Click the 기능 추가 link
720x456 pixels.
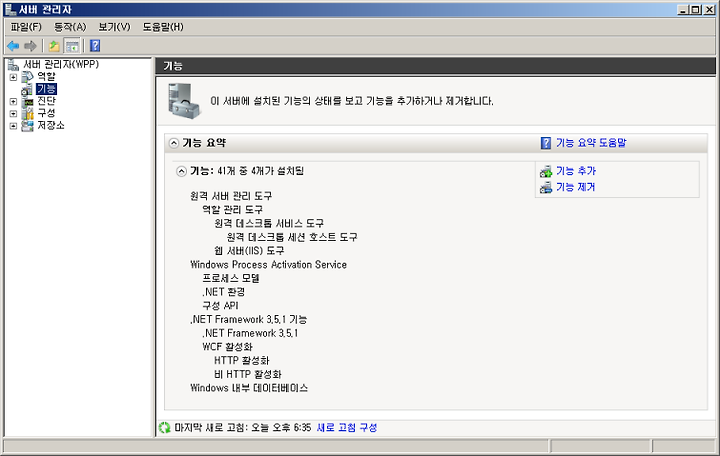(x=576, y=171)
